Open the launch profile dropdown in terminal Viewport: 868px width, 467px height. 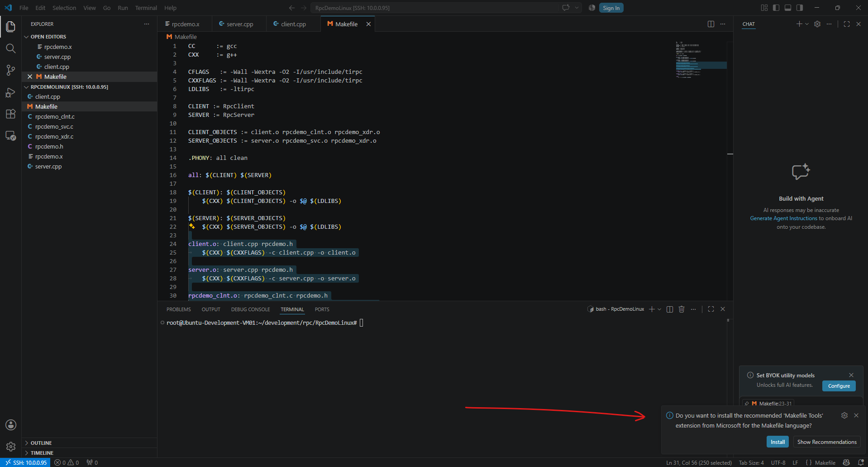click(x=659, y=309)
